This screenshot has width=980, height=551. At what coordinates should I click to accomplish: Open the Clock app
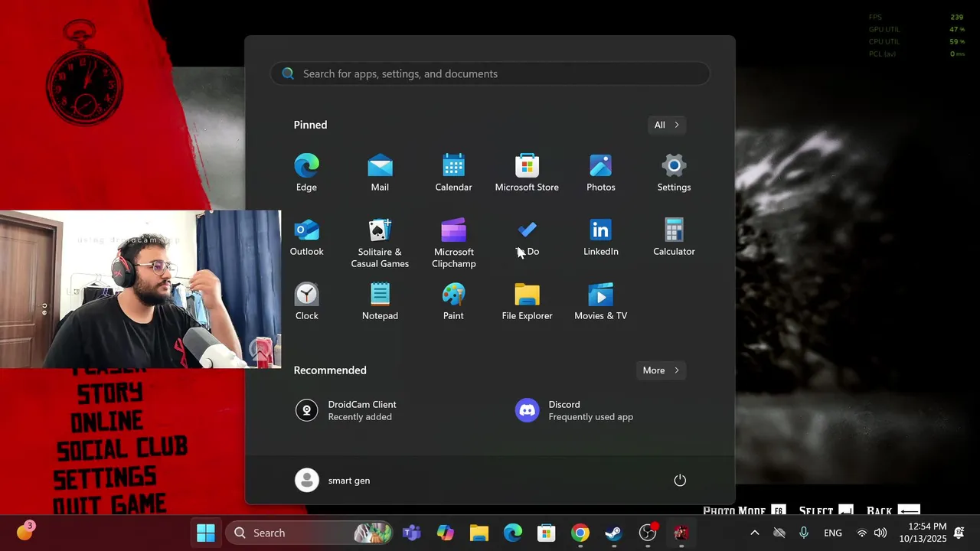coord(306,302)
